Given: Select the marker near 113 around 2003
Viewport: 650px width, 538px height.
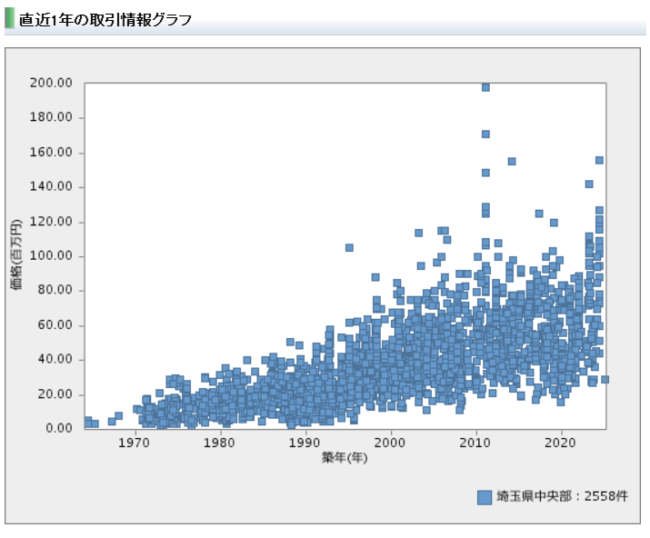Looking at the screenshot, I should [x=418, y=233].
